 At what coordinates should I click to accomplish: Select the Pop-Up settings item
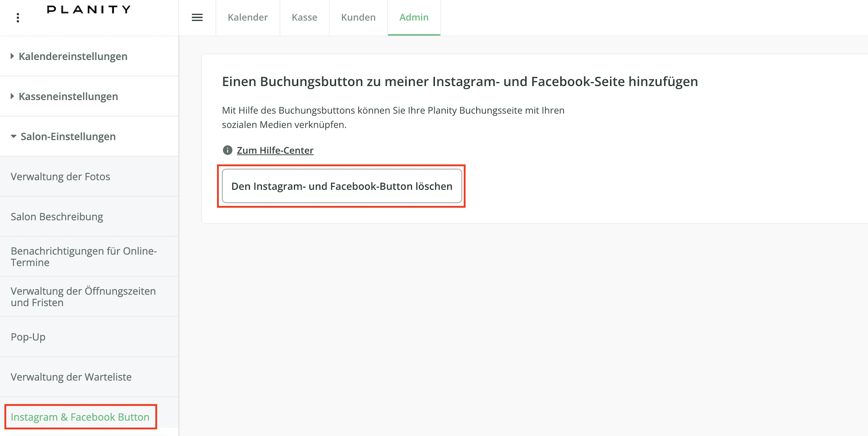click(x=28, y=337)
